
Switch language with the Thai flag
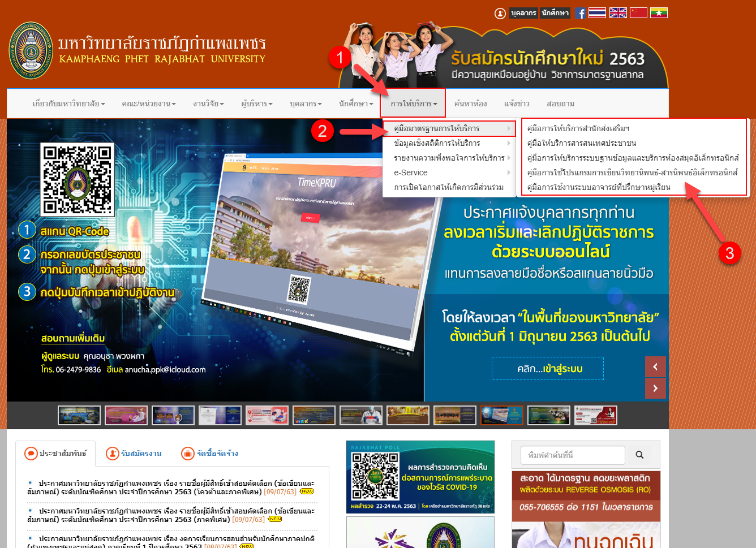(597, 12)
